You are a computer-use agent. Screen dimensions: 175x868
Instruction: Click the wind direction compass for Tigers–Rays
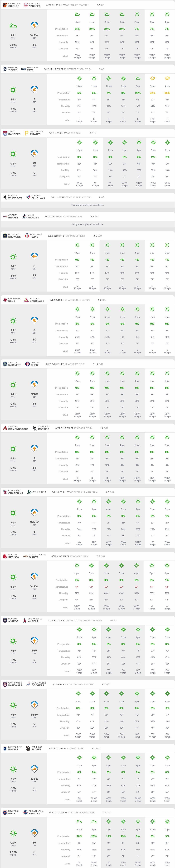tap(34, 90)
